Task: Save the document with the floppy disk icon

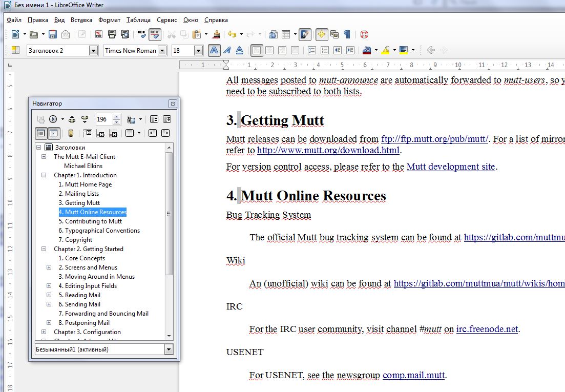Action: click(x=53, y=35)
